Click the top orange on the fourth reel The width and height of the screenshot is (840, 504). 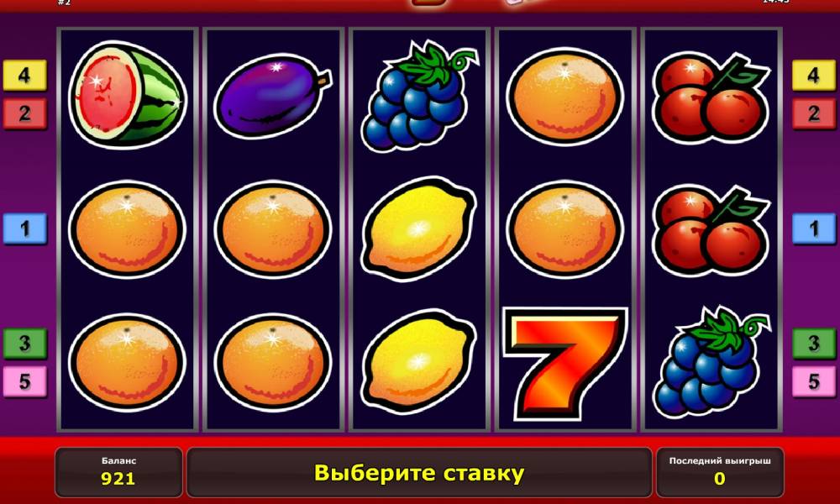pyautogui.click(x=564, y=97)
